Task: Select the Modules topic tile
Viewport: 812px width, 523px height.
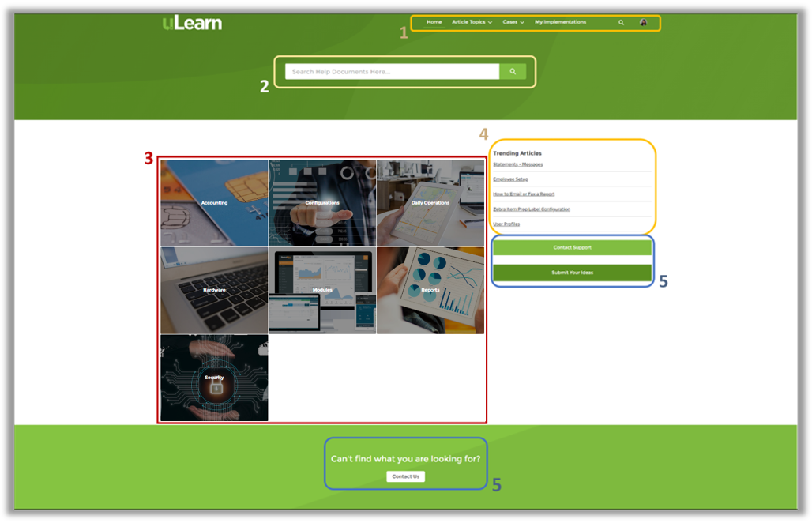Action: 322,290
